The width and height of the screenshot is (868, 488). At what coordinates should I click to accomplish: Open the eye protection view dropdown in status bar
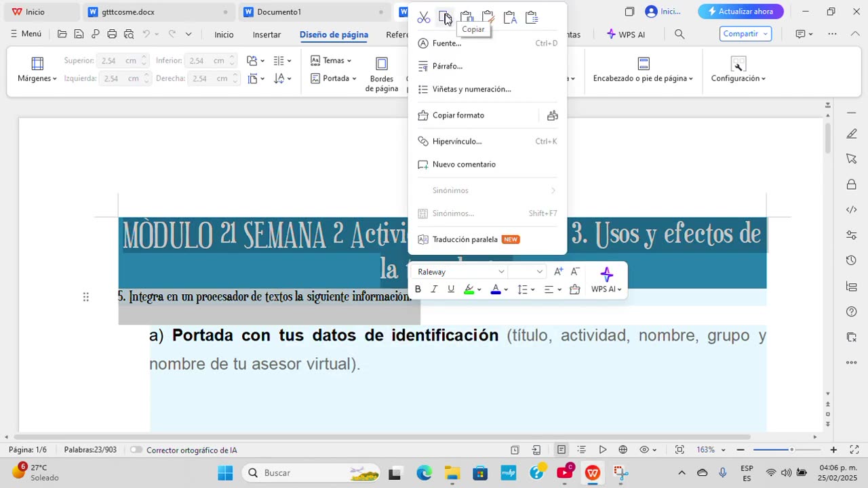[648, 449]
